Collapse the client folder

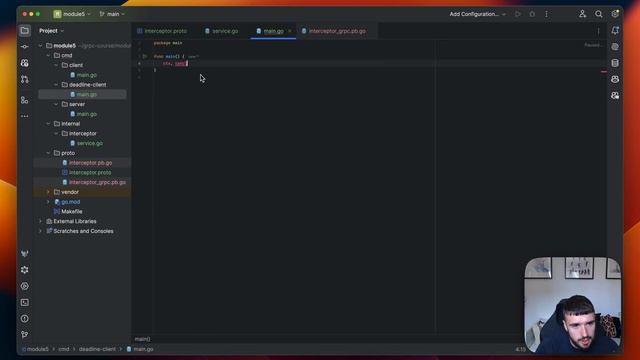click(x=56, y=65)
